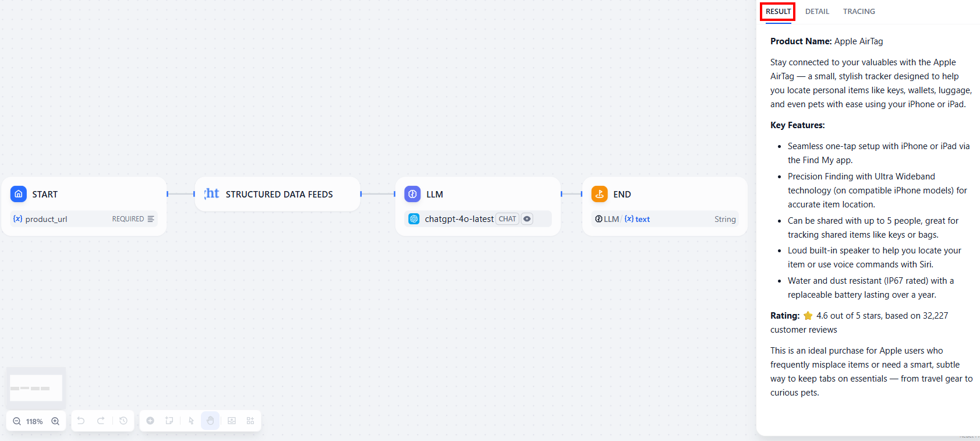Viewport: 980px width, 441px height.
Task: Click the chatgpt-4o-latest model name
Action: pos(459,219)
